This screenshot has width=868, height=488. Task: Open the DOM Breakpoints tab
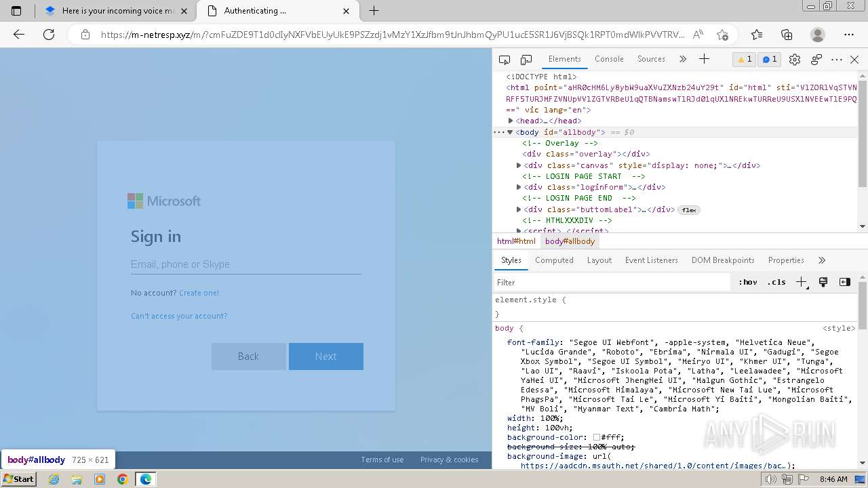click(723, 260)
